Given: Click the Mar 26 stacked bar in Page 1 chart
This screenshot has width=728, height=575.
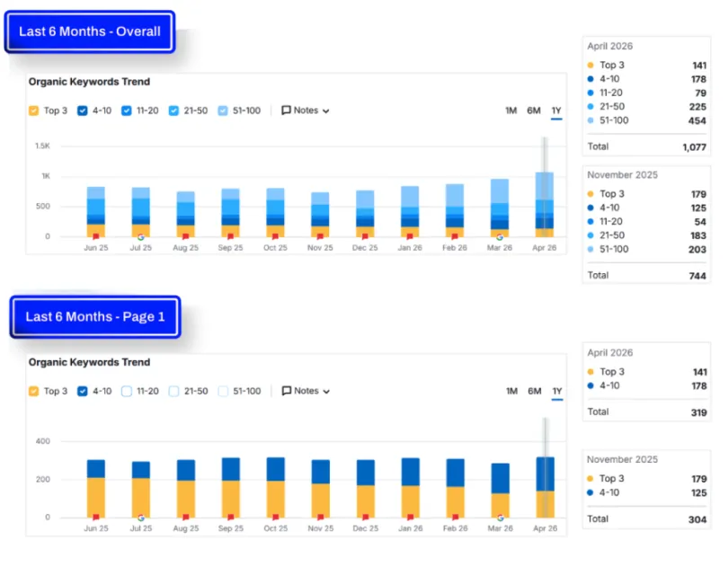Looking at the screenshot, I should point(500,490).
